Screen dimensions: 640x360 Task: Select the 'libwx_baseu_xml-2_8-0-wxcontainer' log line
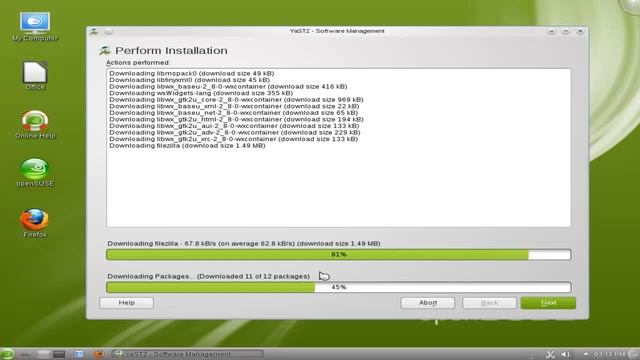click(234, 106)
